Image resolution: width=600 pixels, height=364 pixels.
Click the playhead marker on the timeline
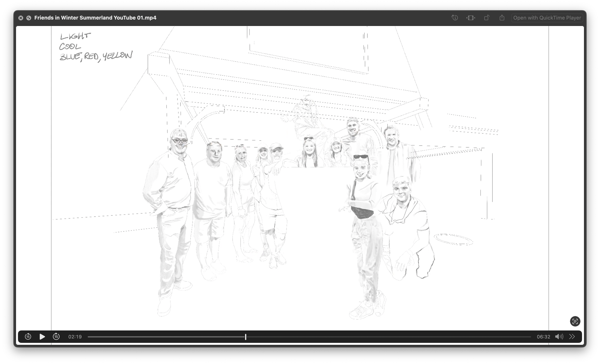[x=246, y=337]
